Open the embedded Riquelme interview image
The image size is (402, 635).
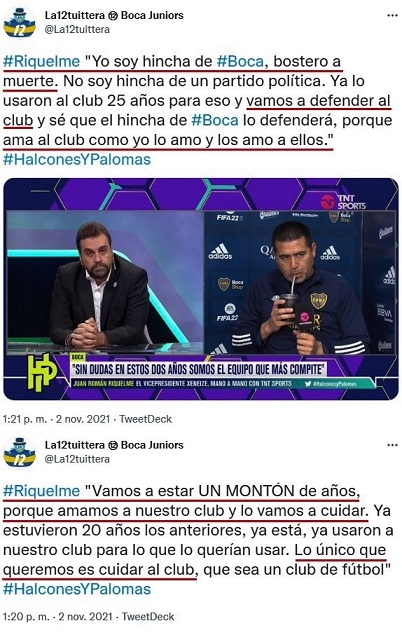coord(201,289)
